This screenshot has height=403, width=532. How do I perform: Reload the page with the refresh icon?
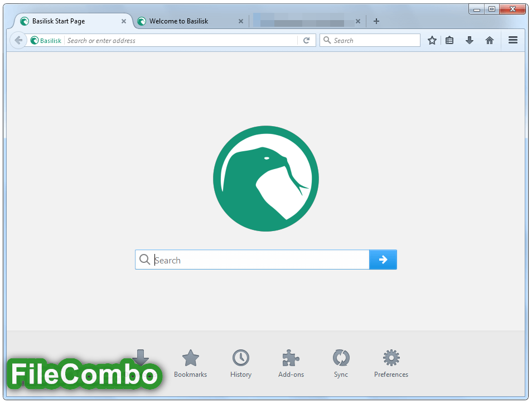[306, 40]
